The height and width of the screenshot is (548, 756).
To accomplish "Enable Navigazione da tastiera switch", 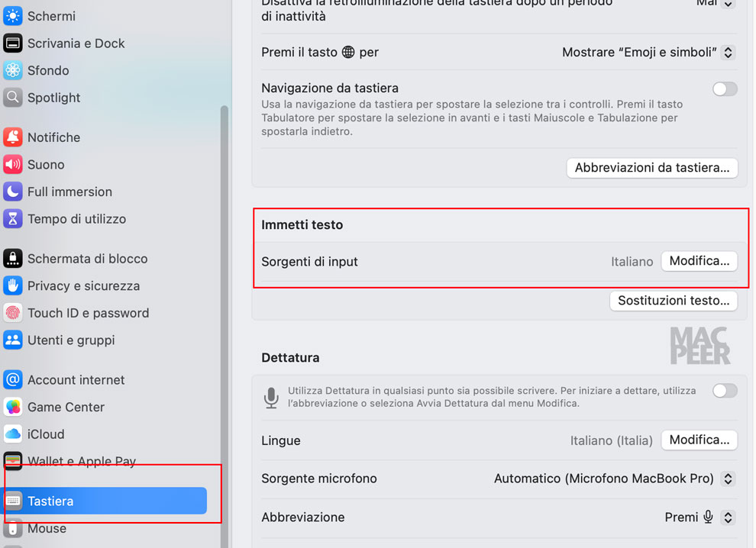I will (x=725, y=89).
